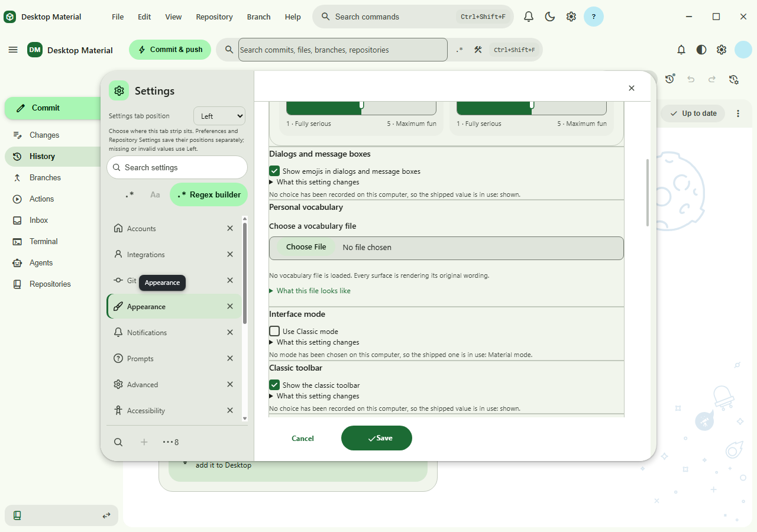
Task: Open the Help menu
Action: 293,17
